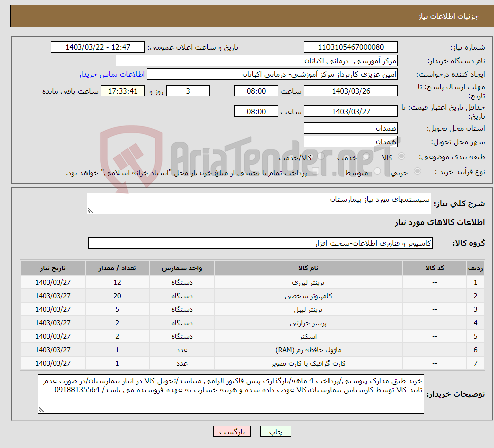
Task: Click price validity date 1403/03/27 field
Action: coord(351,111)
